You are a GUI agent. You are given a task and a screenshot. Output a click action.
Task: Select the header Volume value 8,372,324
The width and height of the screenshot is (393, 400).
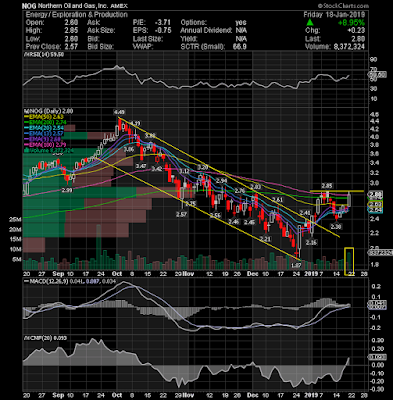(x=349, y=47)
